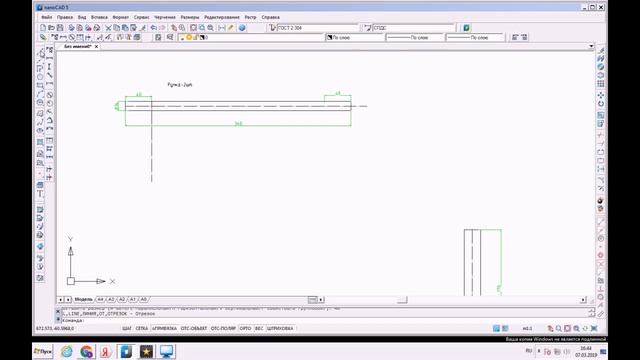Open the layer selection dropdown
This screenshot has height=360, width=640.
[x=251, y=38]
